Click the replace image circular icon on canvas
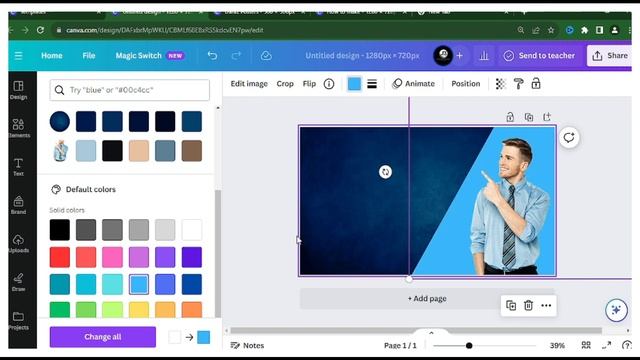Image resolution: width=640 pixels, height=360 pixels. click(x=385, y=172)
